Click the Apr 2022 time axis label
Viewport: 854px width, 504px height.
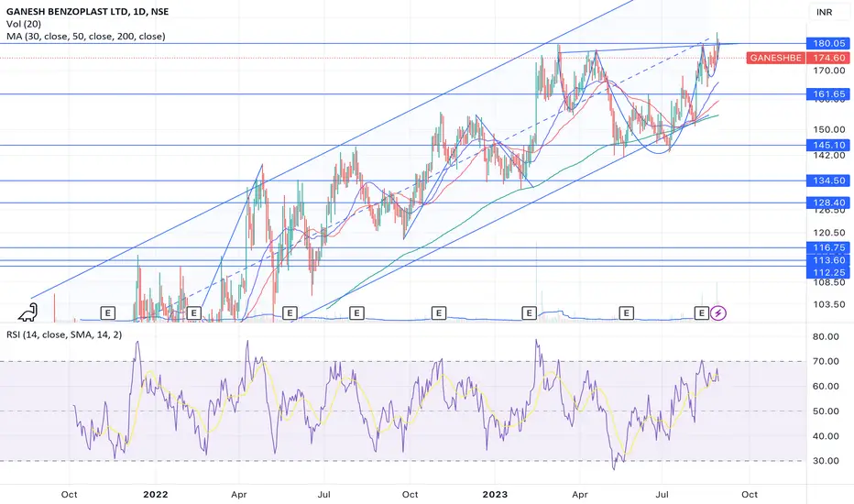(x=239, y=495)
